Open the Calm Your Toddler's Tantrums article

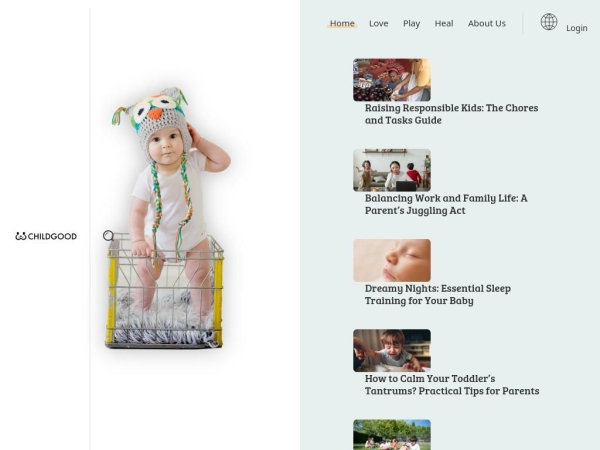coord(452,385)
